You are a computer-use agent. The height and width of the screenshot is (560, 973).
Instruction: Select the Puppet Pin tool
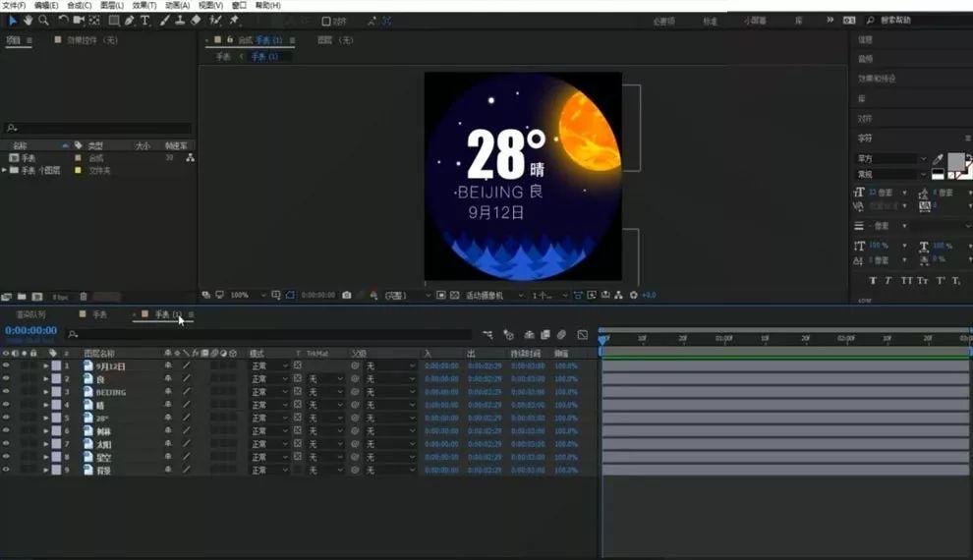[x=235, y=21]
